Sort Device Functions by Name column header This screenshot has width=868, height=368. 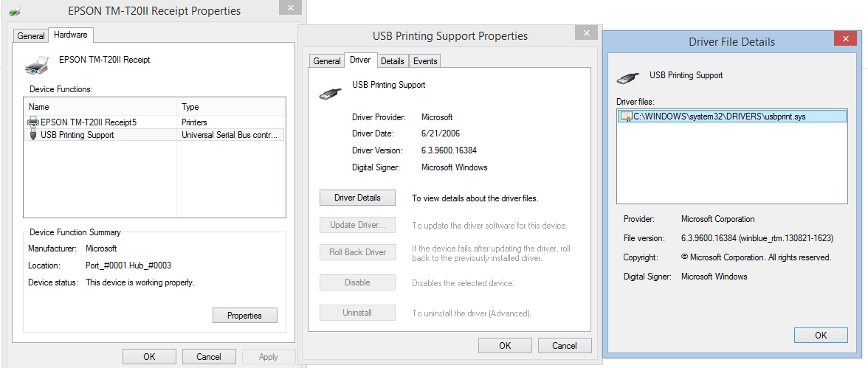[100, 107]
